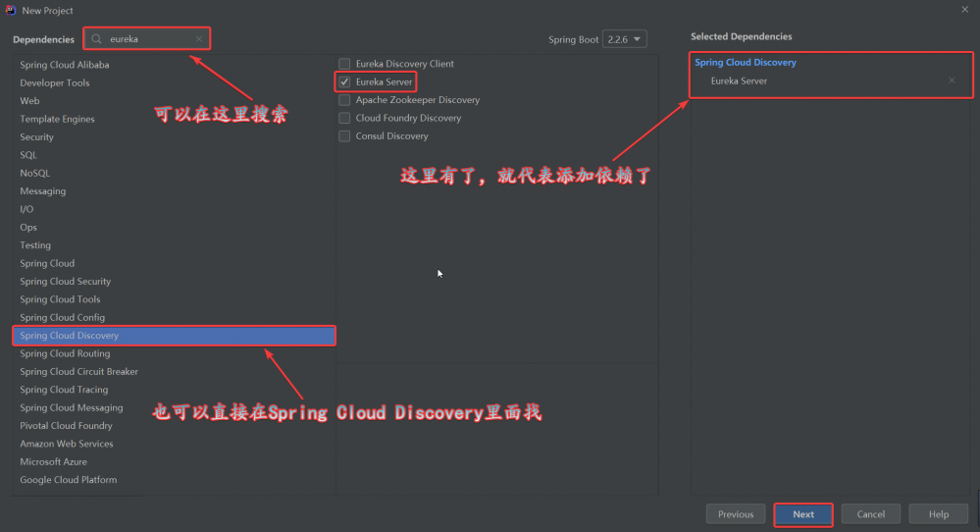Proceed with the Next button
Viewport: 980px width, 532px height.
point(803,514)
